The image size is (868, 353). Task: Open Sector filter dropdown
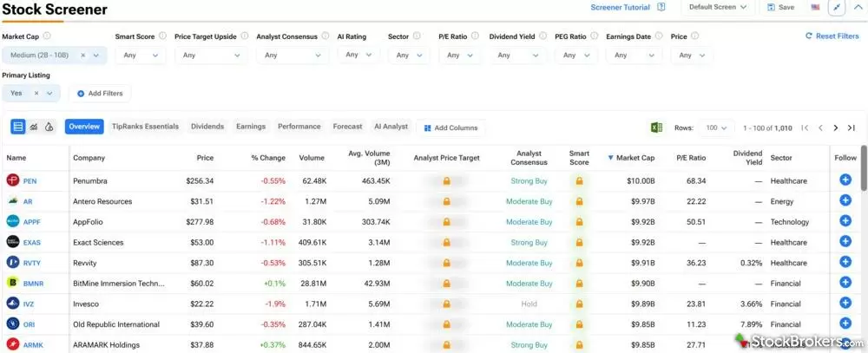click(x=409, y=56)
